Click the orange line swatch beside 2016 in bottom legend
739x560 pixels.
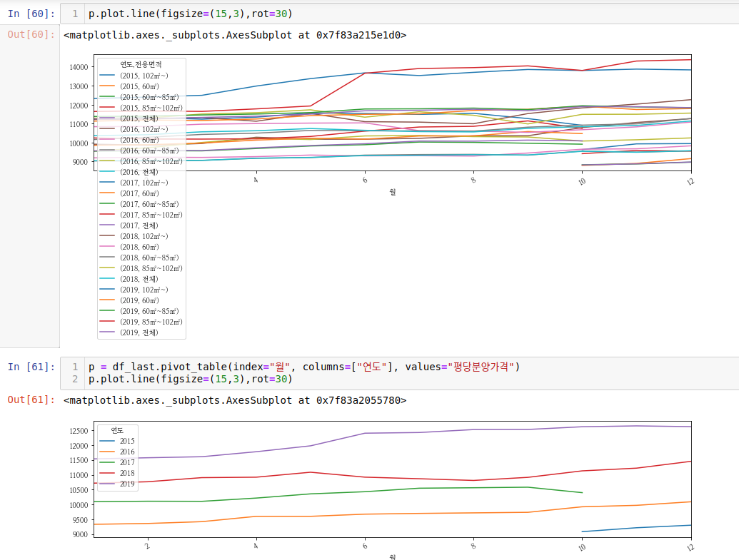pos(107,452)
